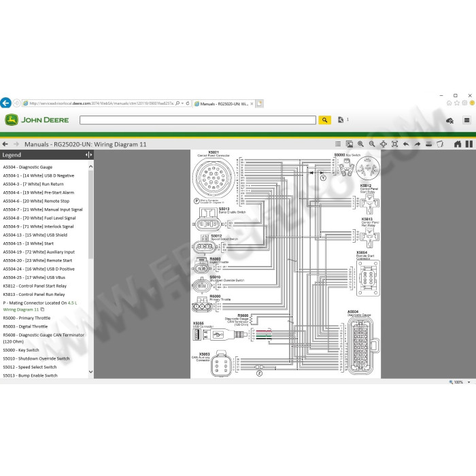Open the image gallery toolbar icon
Viewport: 476px width, 476px height.
click(349, 144)
